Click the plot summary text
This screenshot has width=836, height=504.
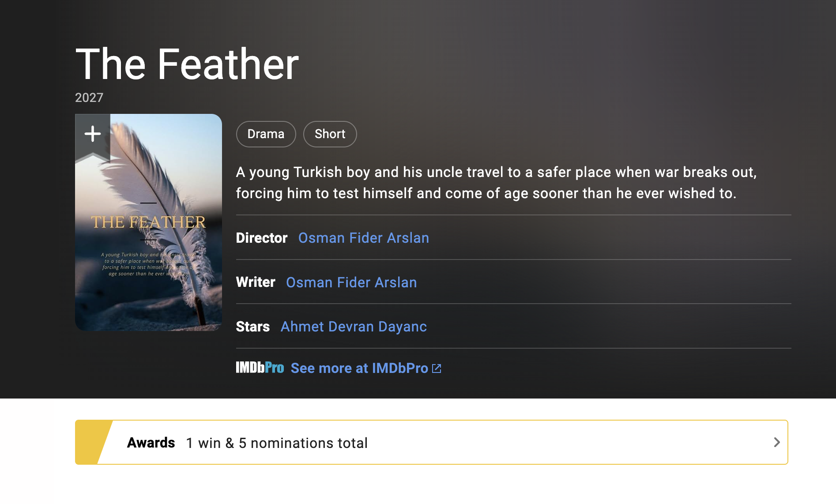point(496,183)
